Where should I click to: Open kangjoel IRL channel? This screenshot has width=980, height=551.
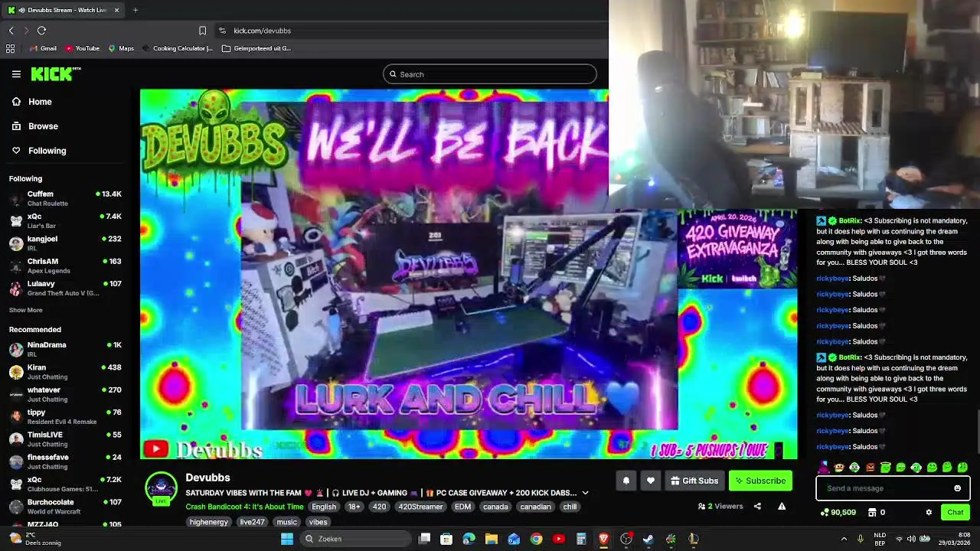pyautogui.click(x=65, y=243)
